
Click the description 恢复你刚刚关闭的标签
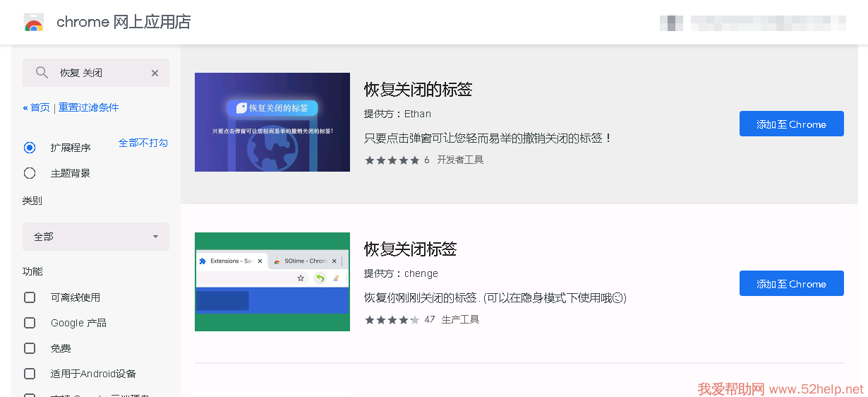coord(495,297)
